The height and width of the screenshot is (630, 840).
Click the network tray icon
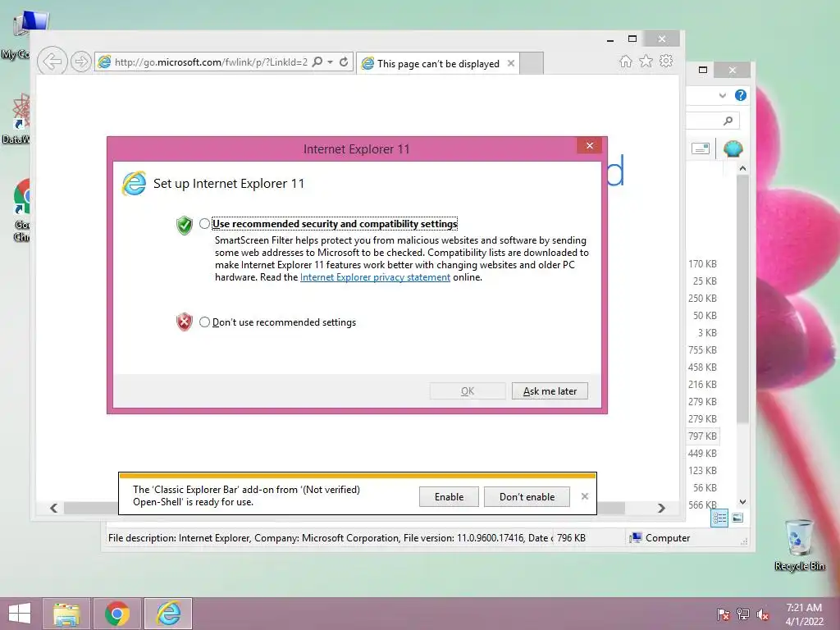pos(743,614)
